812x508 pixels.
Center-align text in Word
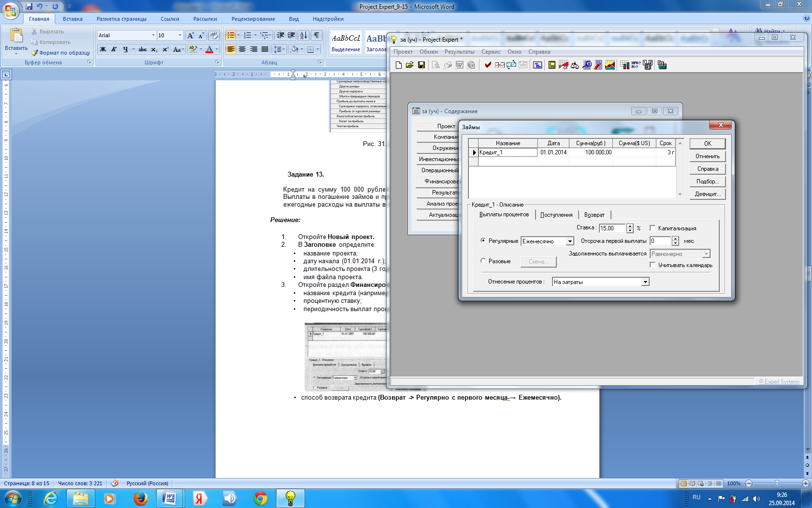click(242, 49)
